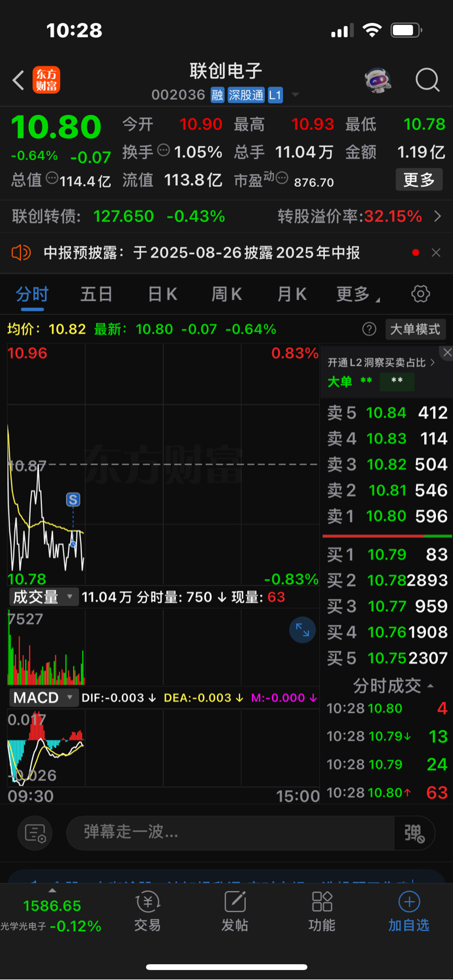Tap the 转股溢价率 32.15% value
The height and width of the screenshot is (980, 453).
point(393,216)
